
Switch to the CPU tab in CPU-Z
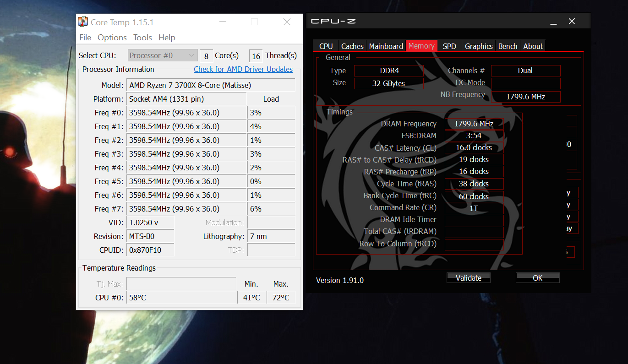point(326,46)
